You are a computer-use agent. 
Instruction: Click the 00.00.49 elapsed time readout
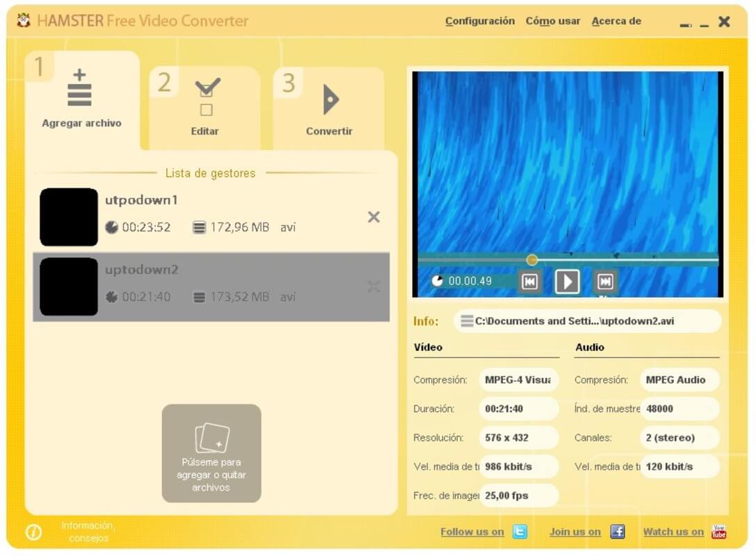tap(470, 281)
